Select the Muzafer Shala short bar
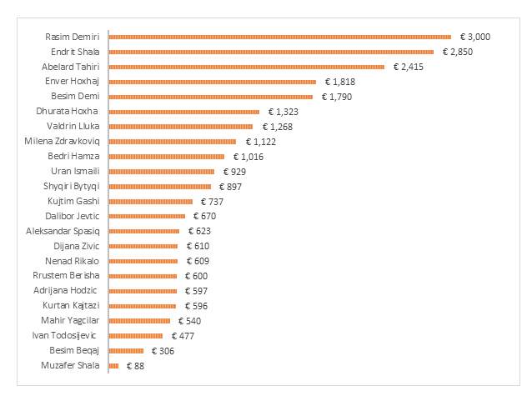The image size is (532, 401). [113, 366]
